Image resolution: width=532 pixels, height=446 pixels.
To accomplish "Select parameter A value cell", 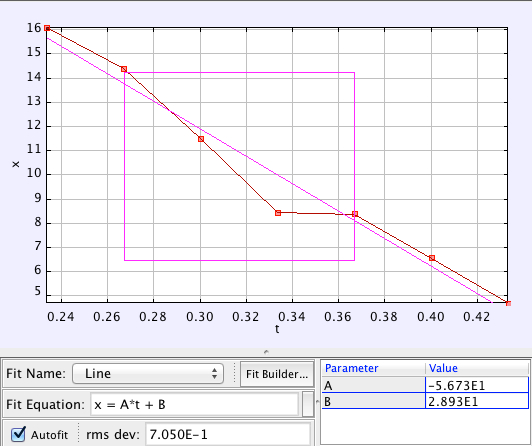I will click(x=476, y=385).
